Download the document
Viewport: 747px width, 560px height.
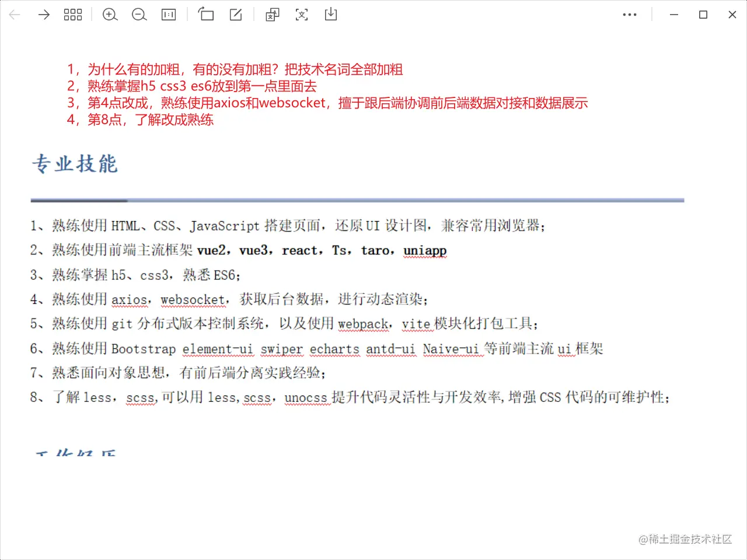click(x=330, y=15)
